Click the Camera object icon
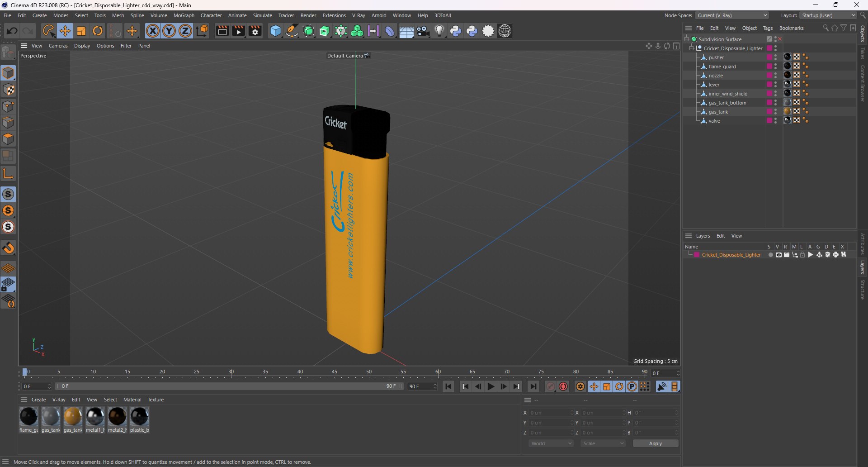This screenshot has width=868, height=467. (423, 31)
